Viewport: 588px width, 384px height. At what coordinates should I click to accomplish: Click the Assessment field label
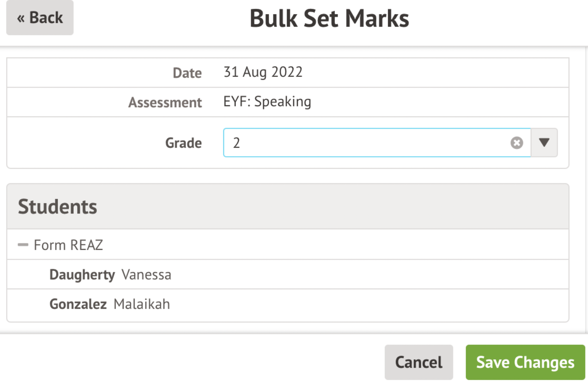point(165,103)
